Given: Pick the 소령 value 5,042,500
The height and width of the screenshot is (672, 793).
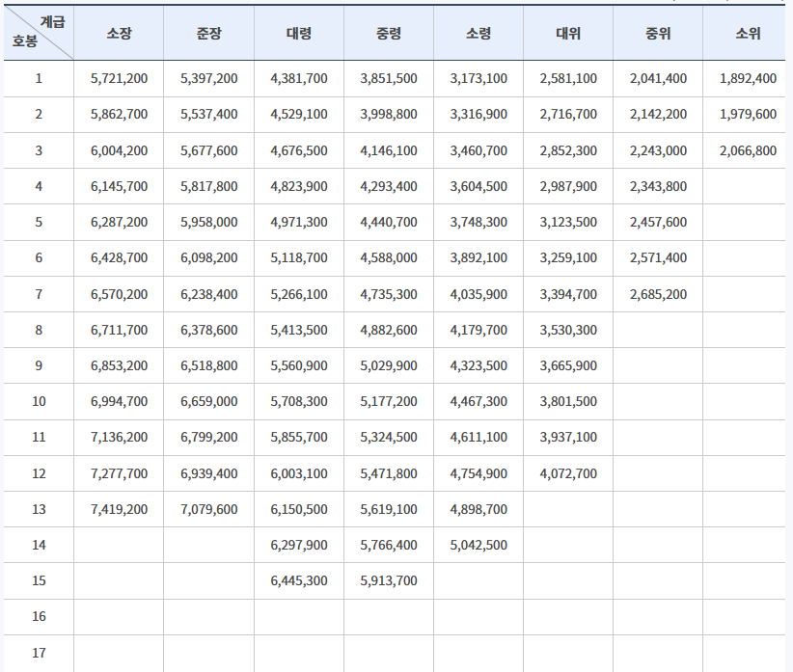Looking at the screenshot, I should point(479,545).
